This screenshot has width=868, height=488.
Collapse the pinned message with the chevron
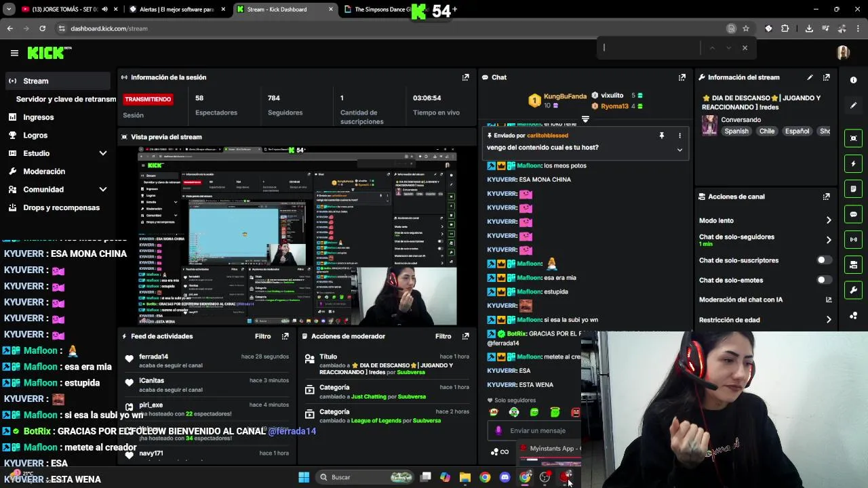[x=679, y=150]
